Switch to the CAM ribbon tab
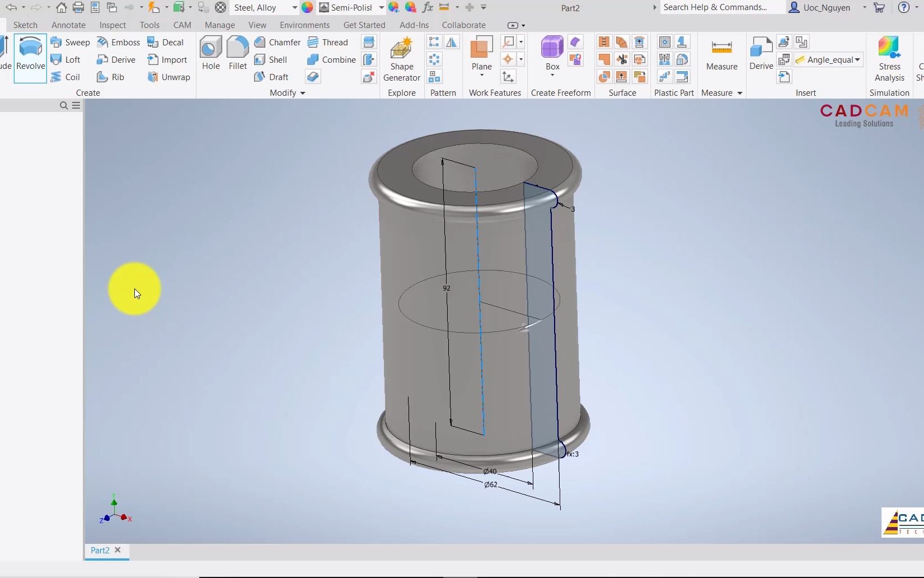This screenshot has width=924, height=578. [x=182, y=25]
